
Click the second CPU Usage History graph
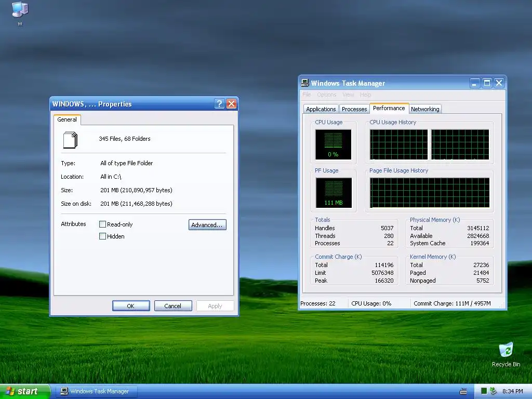tap(460, 144)
